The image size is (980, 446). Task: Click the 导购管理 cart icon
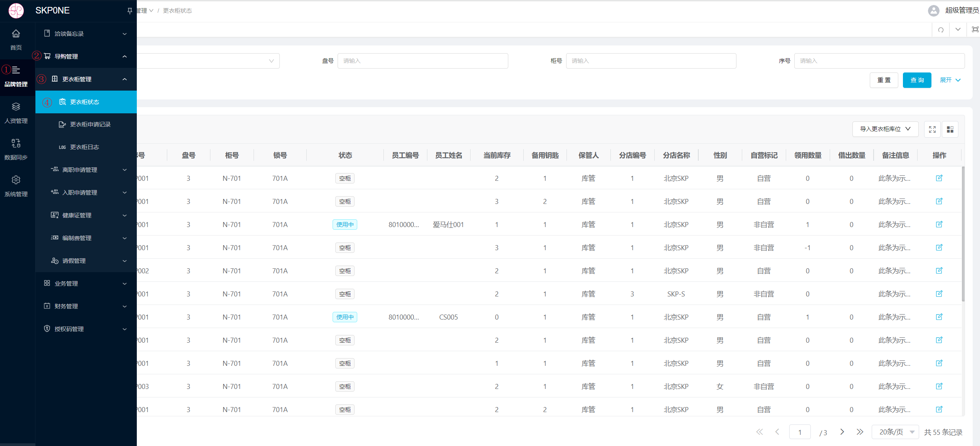[x=47, y=56]
